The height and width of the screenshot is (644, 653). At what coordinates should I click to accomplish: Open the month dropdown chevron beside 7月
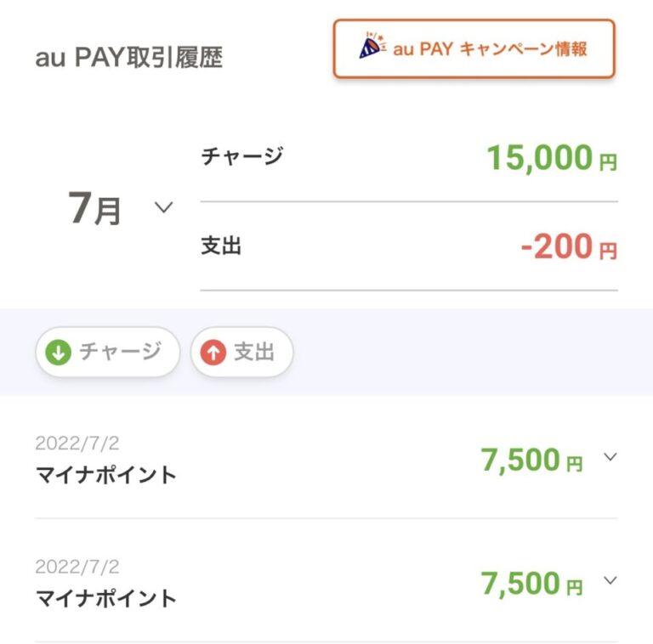(164, 207)
